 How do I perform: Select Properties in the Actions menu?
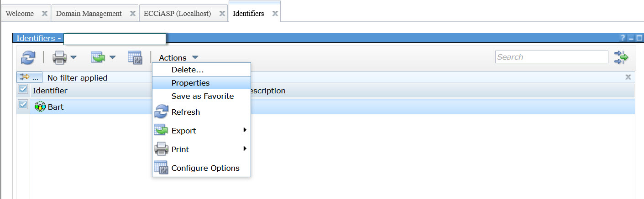coord(190,83)
